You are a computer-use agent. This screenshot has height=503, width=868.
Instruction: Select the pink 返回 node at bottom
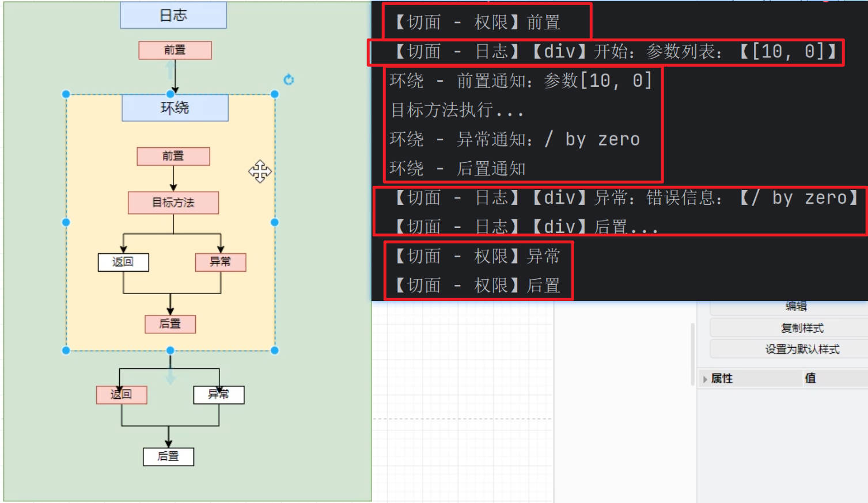(x=122, y=395)
